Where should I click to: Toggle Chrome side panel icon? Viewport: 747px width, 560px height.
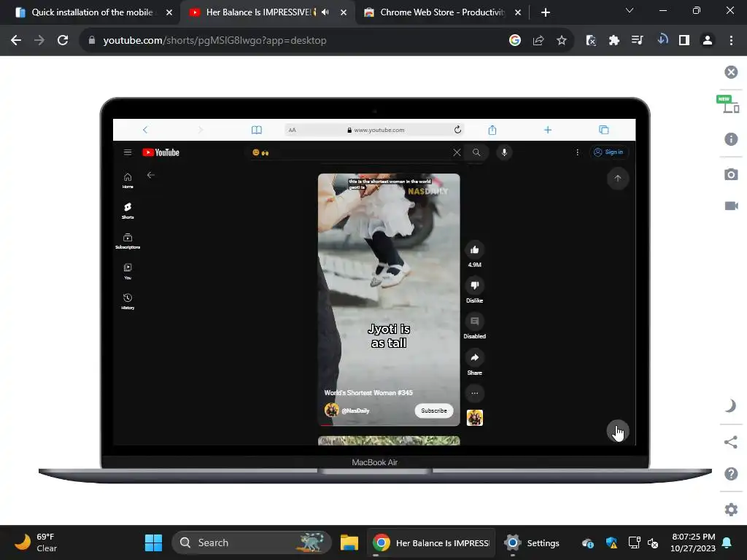(x=684, y=41)
